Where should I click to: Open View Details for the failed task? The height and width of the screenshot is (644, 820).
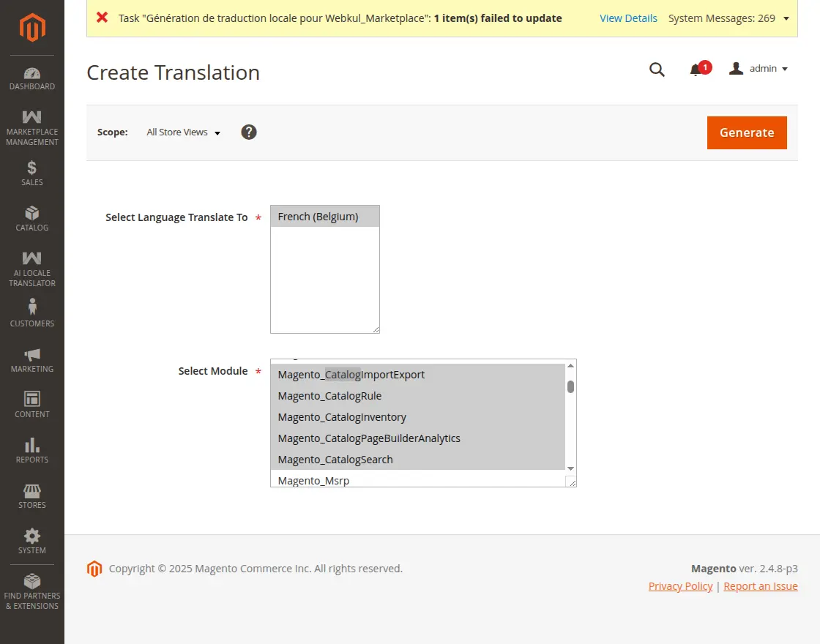click(628, 18)
